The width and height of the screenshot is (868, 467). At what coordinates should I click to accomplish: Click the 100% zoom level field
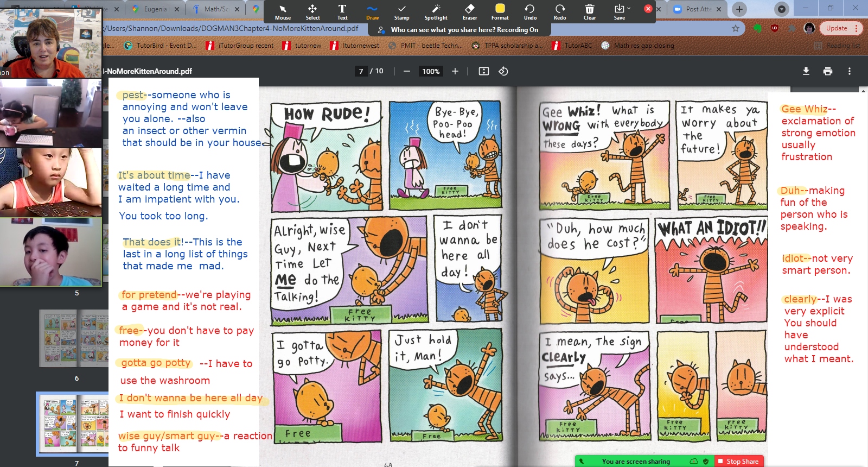point(431,71)
